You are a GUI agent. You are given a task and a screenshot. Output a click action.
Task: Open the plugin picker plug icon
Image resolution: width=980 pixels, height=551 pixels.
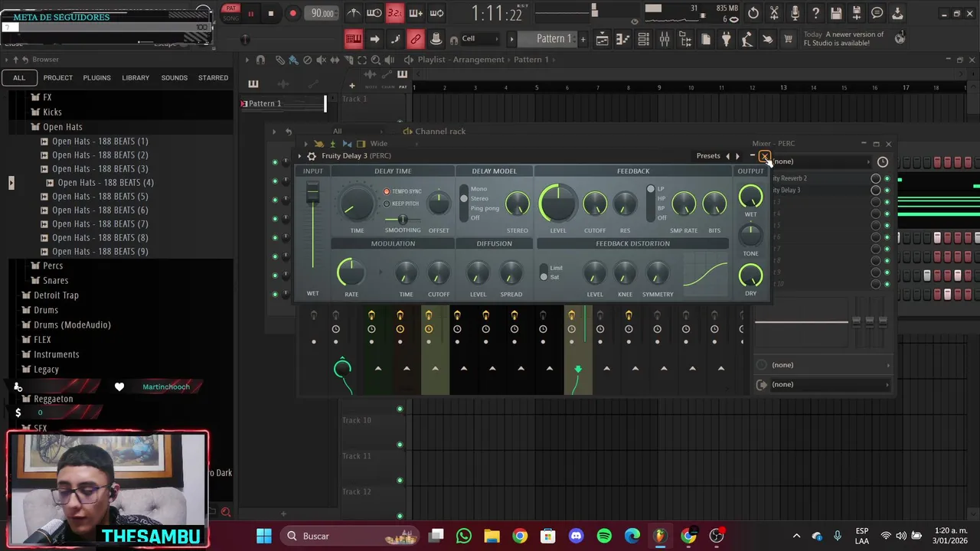tap(726, 39)
